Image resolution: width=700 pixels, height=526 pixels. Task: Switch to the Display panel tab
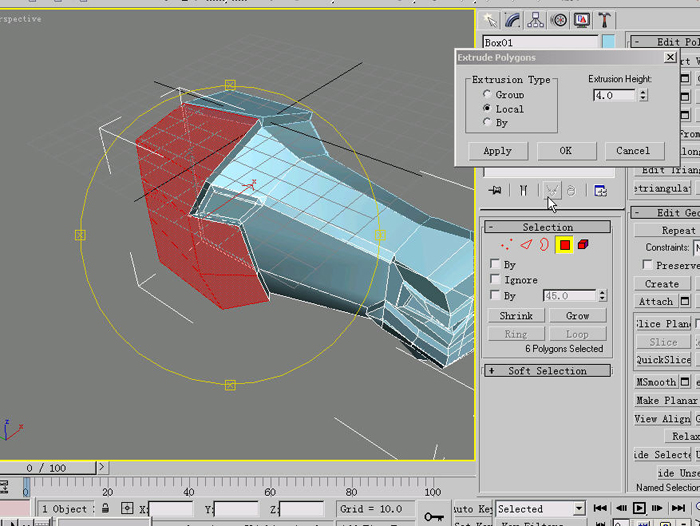click(582, 20)
